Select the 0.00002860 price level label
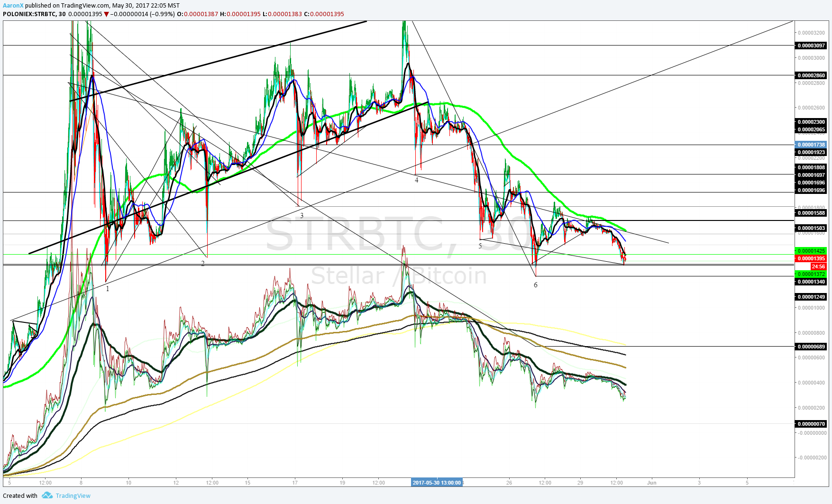The width and height of the screenshot is (832, 504). (x=811, y=75)
